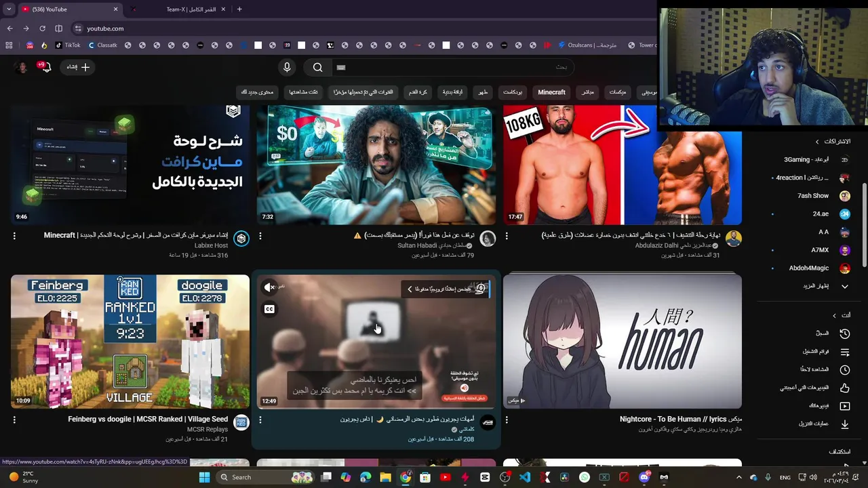Viewport: 868px width, 488px height.
Task: Select the طهو filter chip
Action: coord(483,92)
